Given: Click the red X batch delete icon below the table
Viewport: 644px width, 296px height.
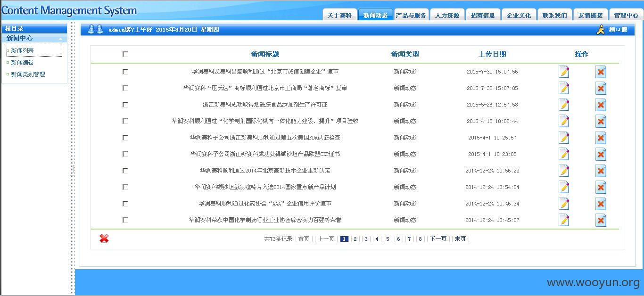Looking at the screenshot, I should pyautogui.click(x=104, y=238).
